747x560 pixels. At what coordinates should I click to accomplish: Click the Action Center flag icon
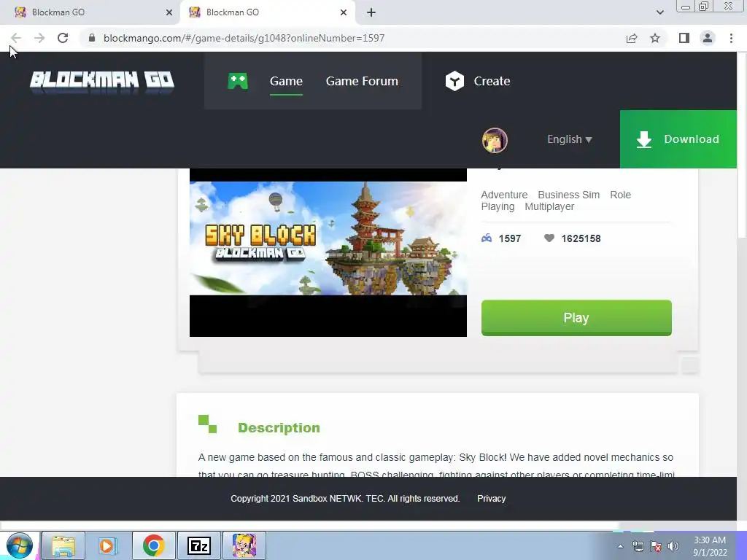pyautogui.click(x=656, y=546)
